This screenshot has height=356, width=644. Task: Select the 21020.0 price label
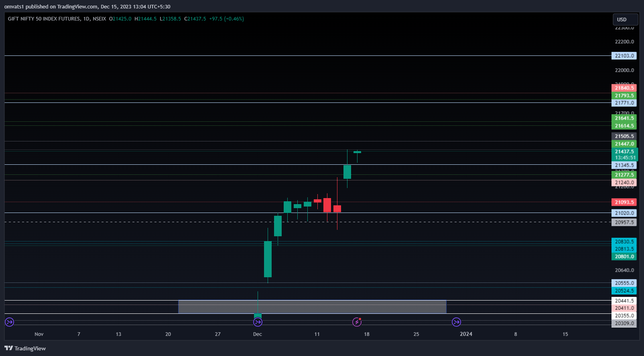624,213
